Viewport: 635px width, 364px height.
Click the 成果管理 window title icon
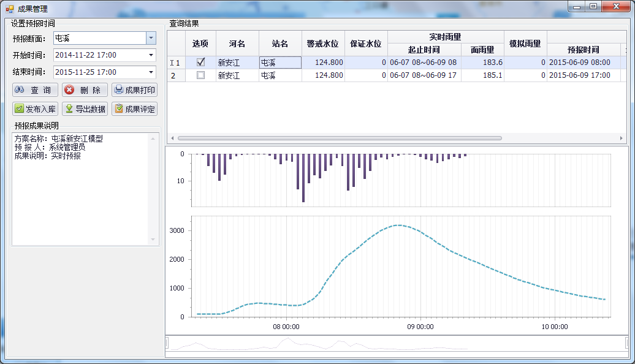pos(9,9)
